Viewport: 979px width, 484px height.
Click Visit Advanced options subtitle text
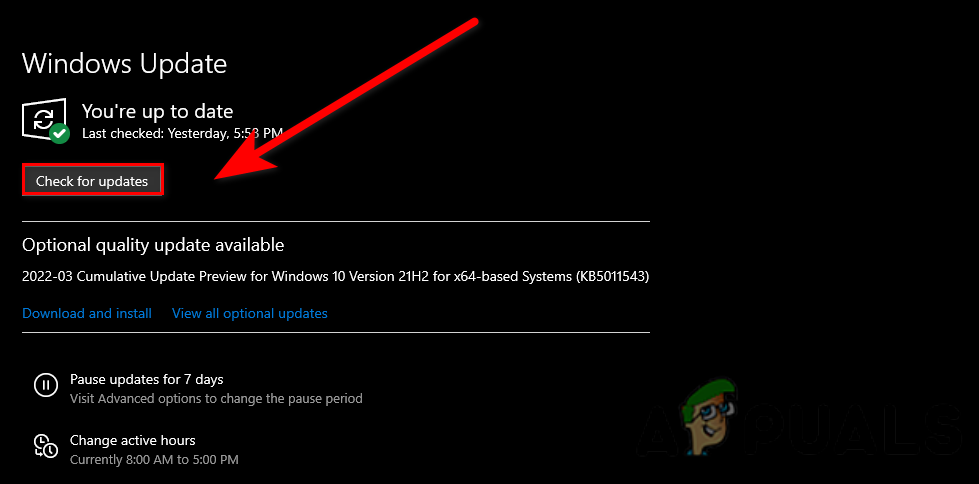(x=216, y=398)
